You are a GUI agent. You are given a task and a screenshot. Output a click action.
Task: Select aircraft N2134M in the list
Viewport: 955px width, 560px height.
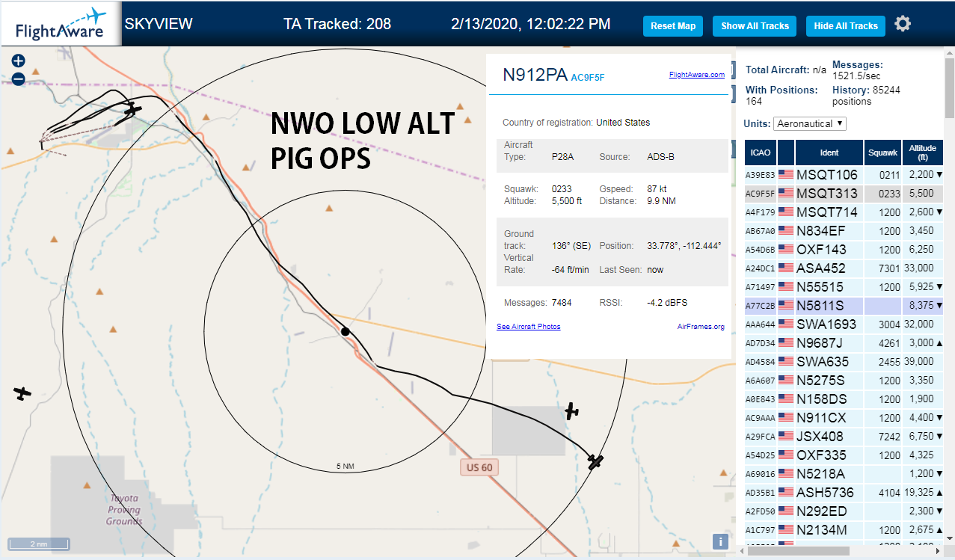coord(844,529)
